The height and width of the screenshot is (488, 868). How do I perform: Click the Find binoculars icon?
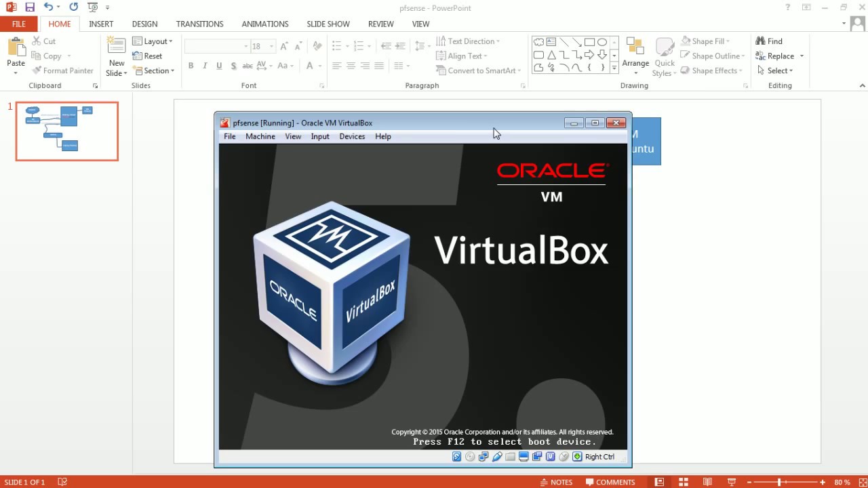[x=761, y=41]
